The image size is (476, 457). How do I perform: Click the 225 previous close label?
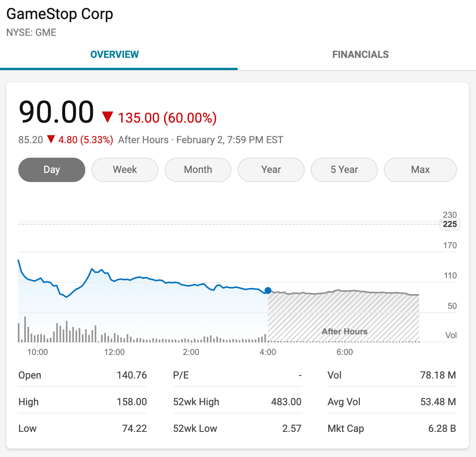[x=450, y=224]
